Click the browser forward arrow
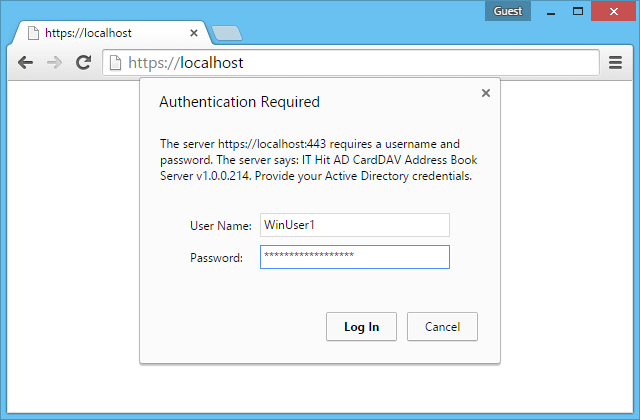This screenshot has width=640, height=420. click(x=54, y=63)
